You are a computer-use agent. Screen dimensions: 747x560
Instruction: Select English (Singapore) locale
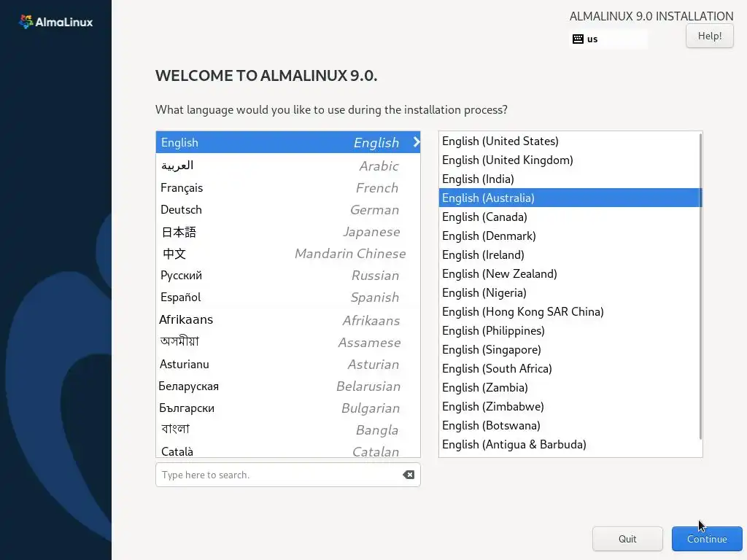point(569,349)
